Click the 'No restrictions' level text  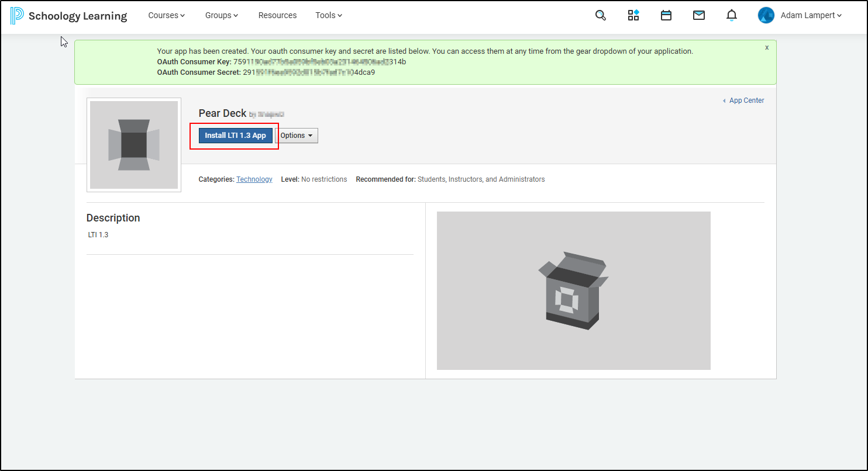324,179
